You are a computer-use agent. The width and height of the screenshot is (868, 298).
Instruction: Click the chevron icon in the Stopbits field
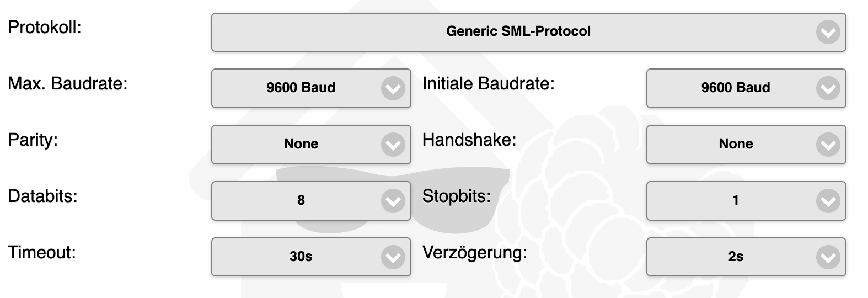point(828,201)
